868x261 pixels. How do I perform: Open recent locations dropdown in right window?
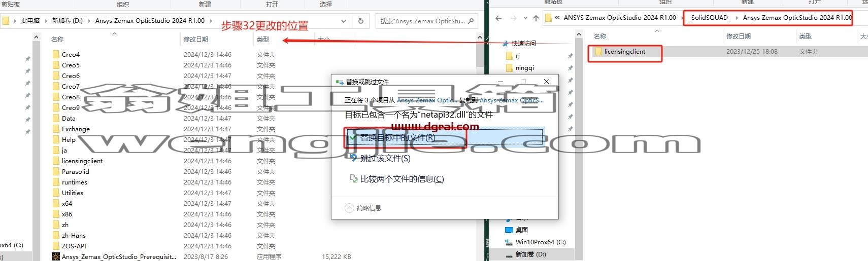(x=525, y=18)
